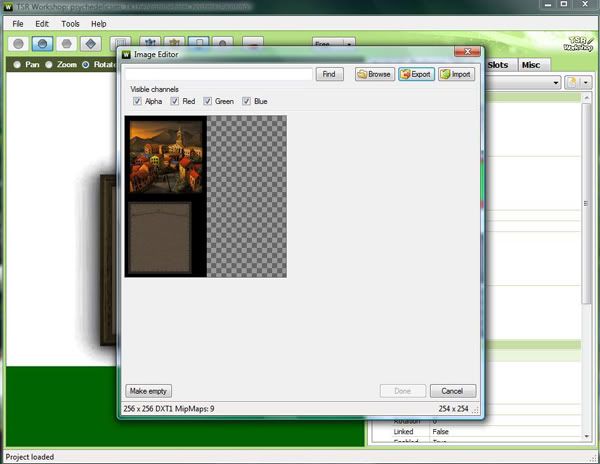Screen dimensions: 600x464
Task: Click the Make empty button
Action: 148,391
